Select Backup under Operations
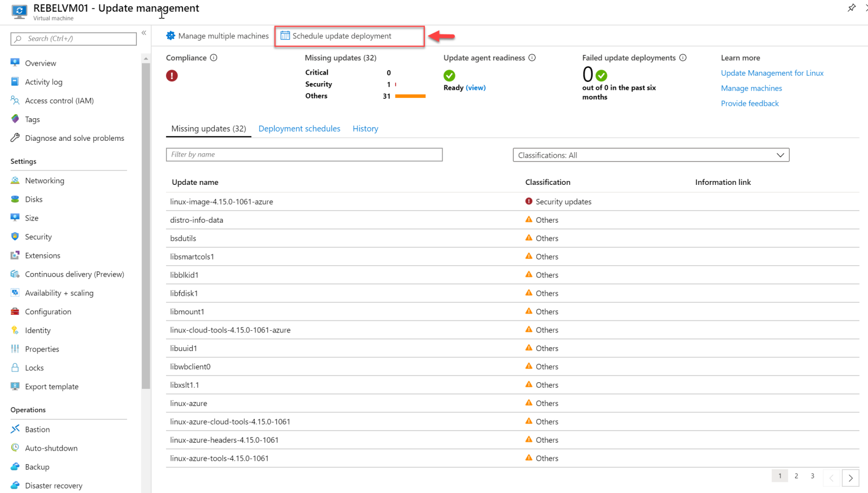 [x=36, y=466]
